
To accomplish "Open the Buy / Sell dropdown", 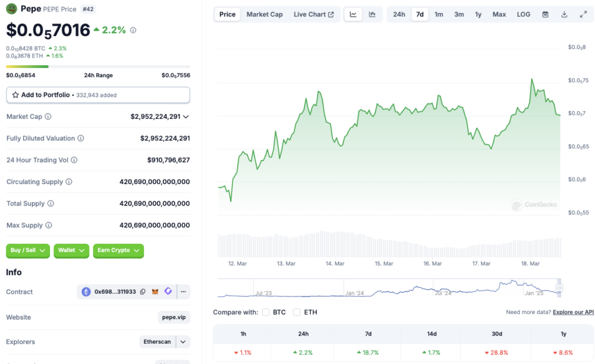I will (28, 250).
